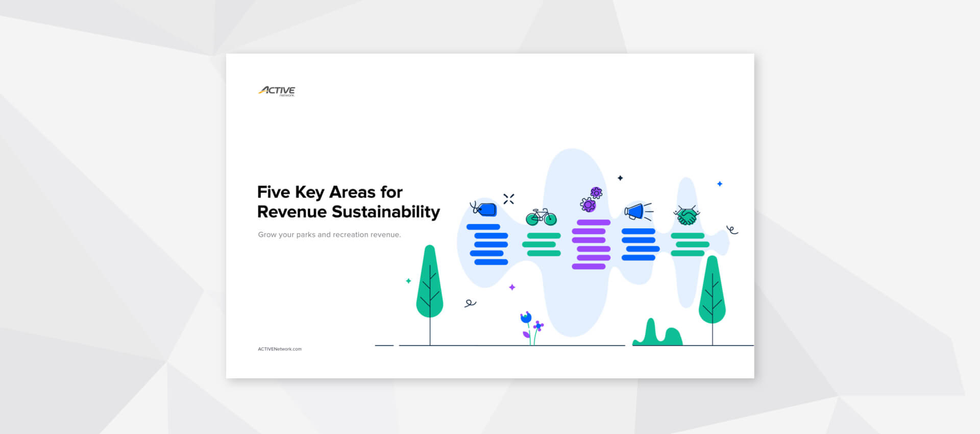
Task: Click blue bars under the megaphone
Action: tap(640, 245)
